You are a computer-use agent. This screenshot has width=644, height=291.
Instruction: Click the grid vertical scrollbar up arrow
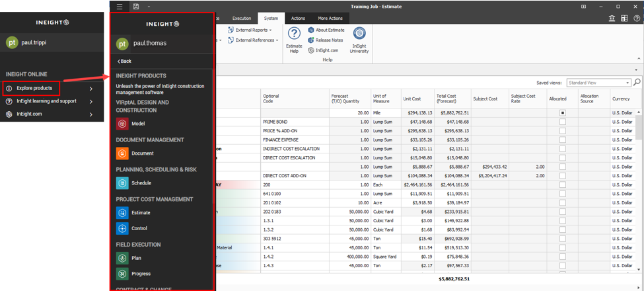[638, 112]
